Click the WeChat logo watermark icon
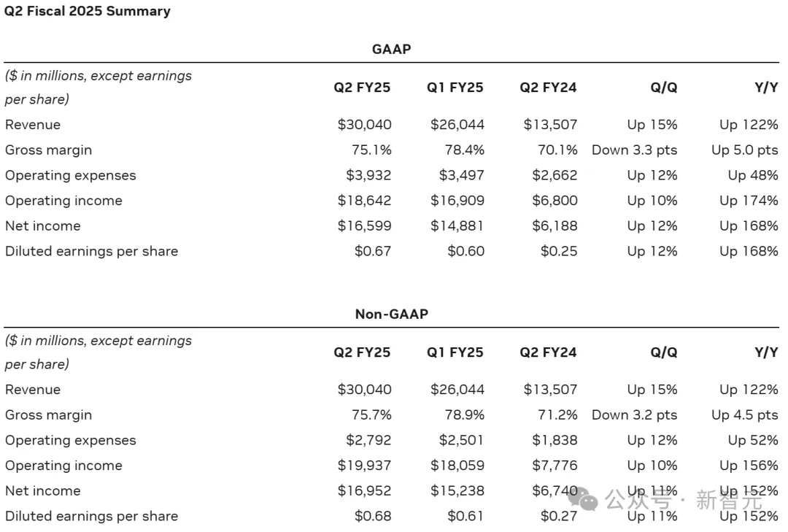 click(584, 499)
